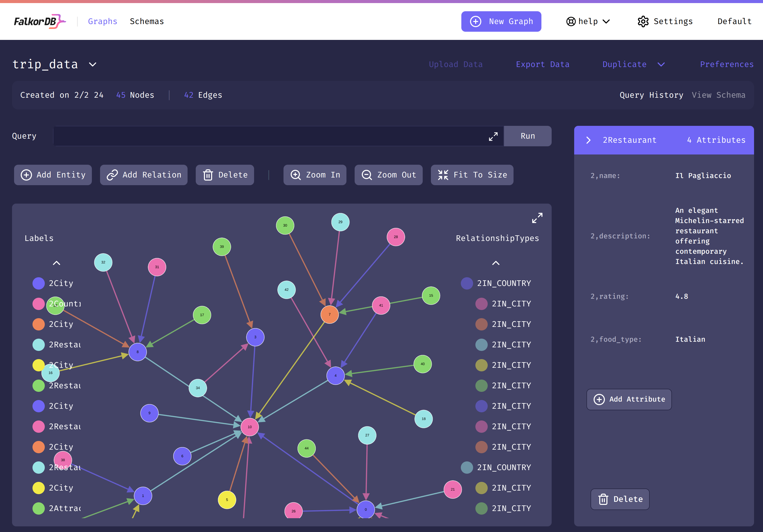The height and width of the screenshot is (532, 763).
Task: Click the toolbar Delete button
Action: point(225,175)
